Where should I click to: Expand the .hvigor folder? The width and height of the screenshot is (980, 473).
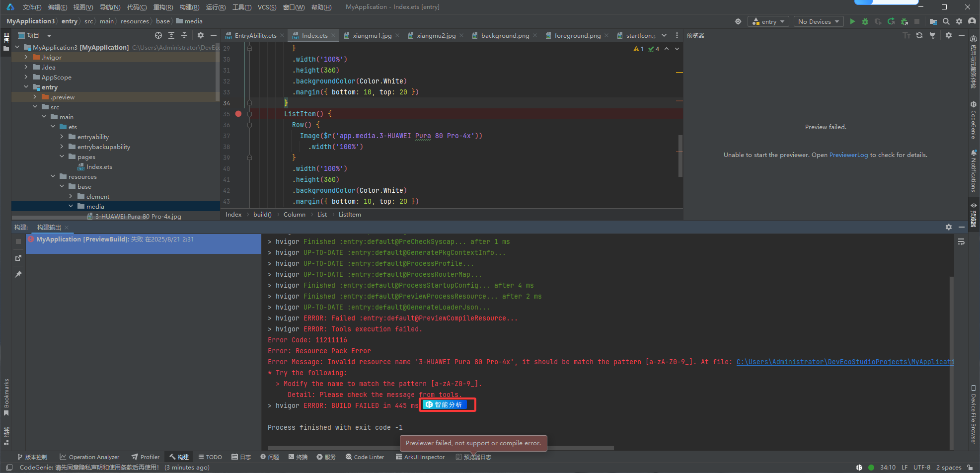26,57
